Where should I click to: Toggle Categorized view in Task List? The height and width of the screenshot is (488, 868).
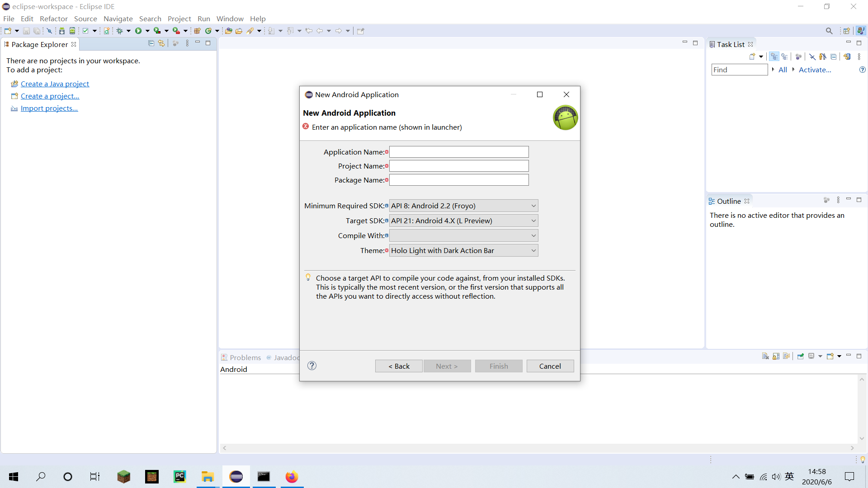pyautogui.click(x=774, y=56)
